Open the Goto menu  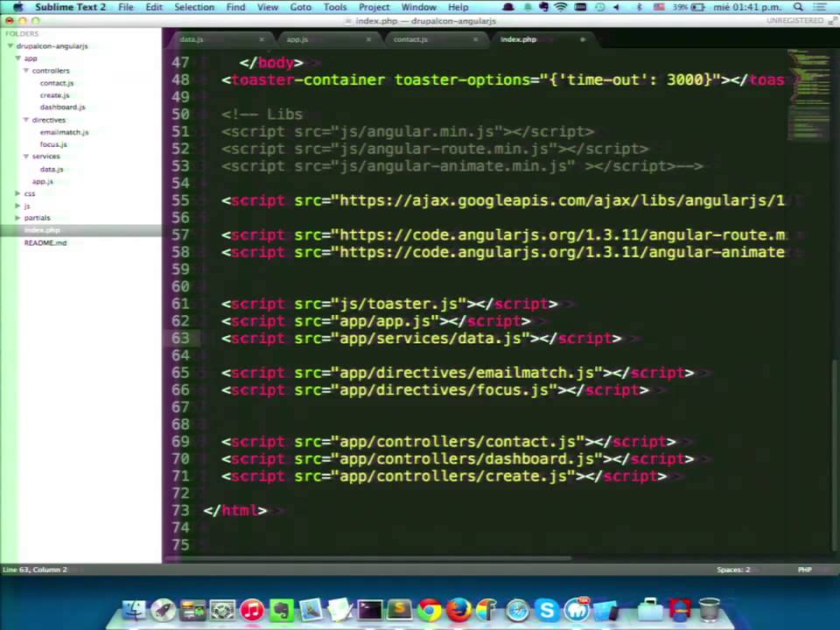click(300, 7)
